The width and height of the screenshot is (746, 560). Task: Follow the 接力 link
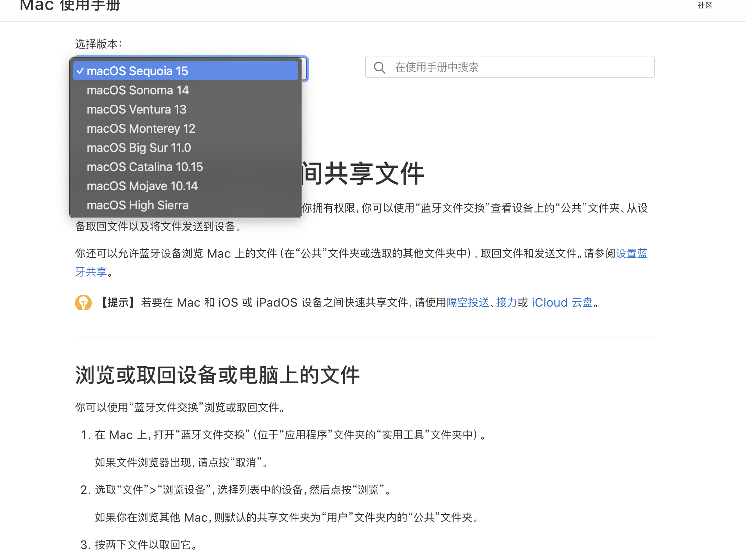506,303
